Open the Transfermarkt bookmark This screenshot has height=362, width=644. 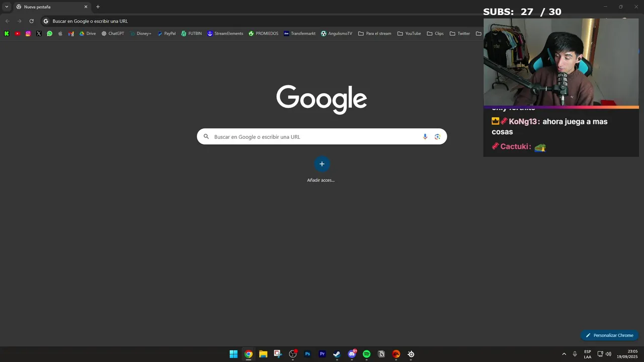[300, 34]
